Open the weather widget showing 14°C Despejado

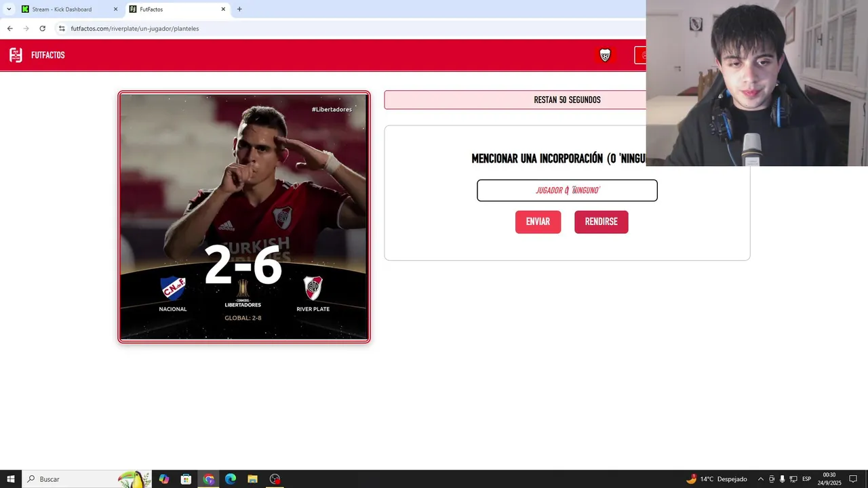716,479
